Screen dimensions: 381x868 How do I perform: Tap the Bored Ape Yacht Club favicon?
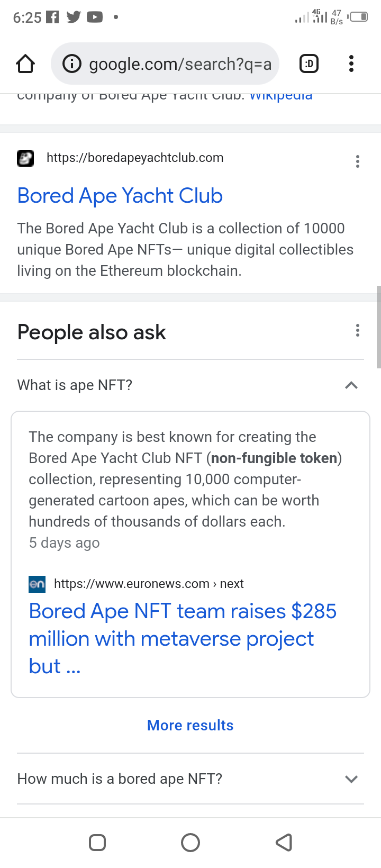click(x=25, y=158)
